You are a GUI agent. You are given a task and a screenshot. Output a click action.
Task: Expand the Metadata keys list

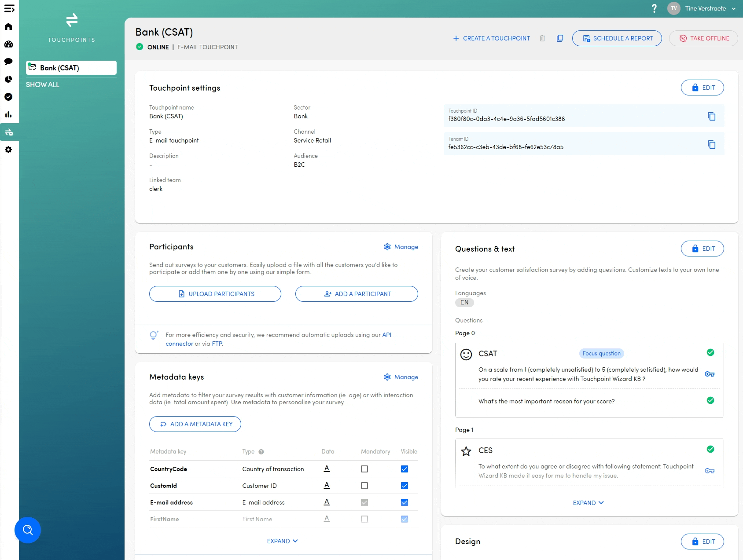[282, 541]
